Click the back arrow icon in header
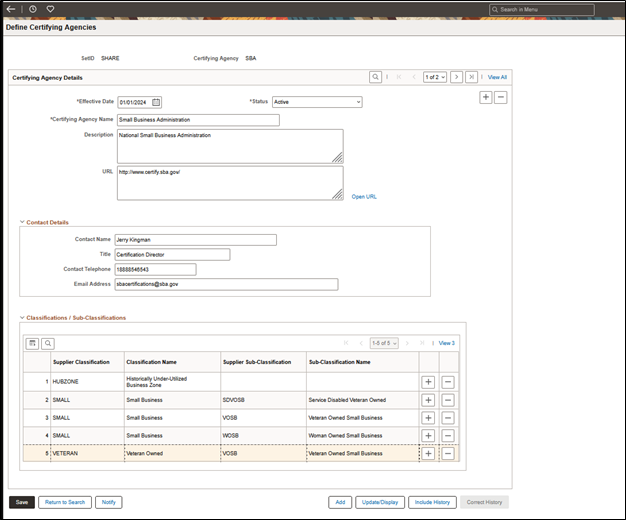This screenshot has width=626, height=520. click(11, 9)
